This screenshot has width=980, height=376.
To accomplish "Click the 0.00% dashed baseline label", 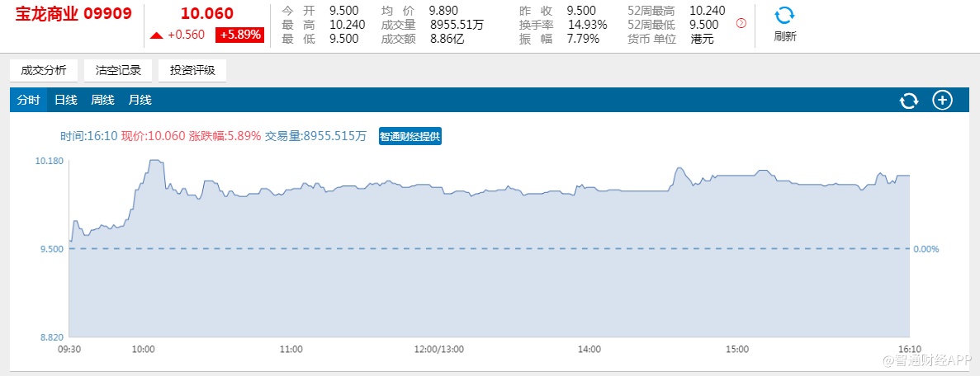I will [926, 249].
